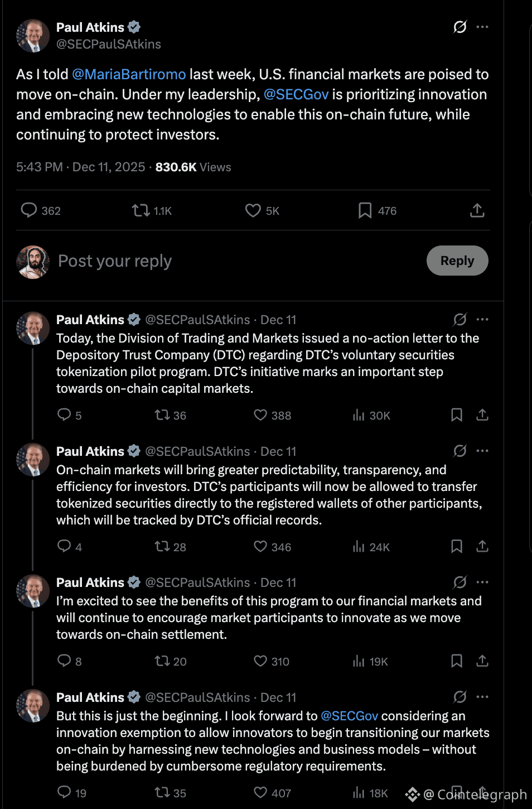Reply to the 'I'm excited' post with 8 comments
532x809 pixels.
64,661
